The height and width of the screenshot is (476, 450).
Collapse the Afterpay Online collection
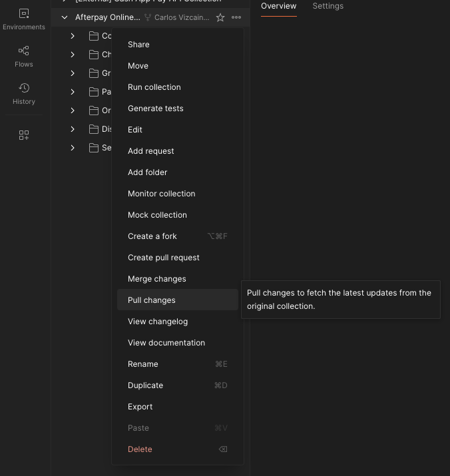pyautogui.click(x=65, y=17)
